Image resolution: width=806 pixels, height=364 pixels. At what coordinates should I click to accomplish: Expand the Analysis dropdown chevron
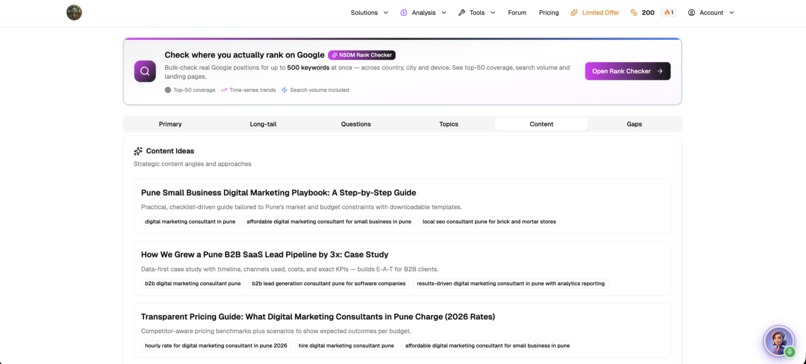click(x=444, y=13)
